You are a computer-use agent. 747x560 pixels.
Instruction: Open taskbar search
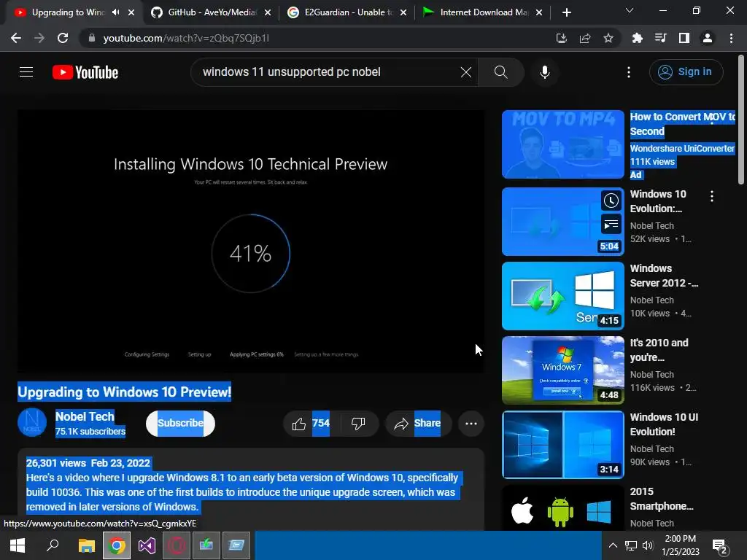(x=53, y=545)
